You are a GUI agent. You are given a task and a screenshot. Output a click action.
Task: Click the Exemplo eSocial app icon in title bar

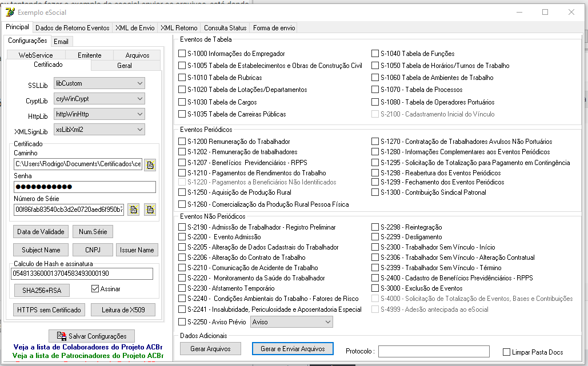coord(10,12)
